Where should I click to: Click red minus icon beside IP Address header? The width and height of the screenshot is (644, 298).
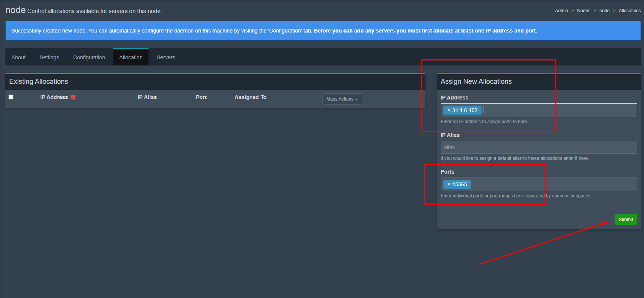coord(73,97)
